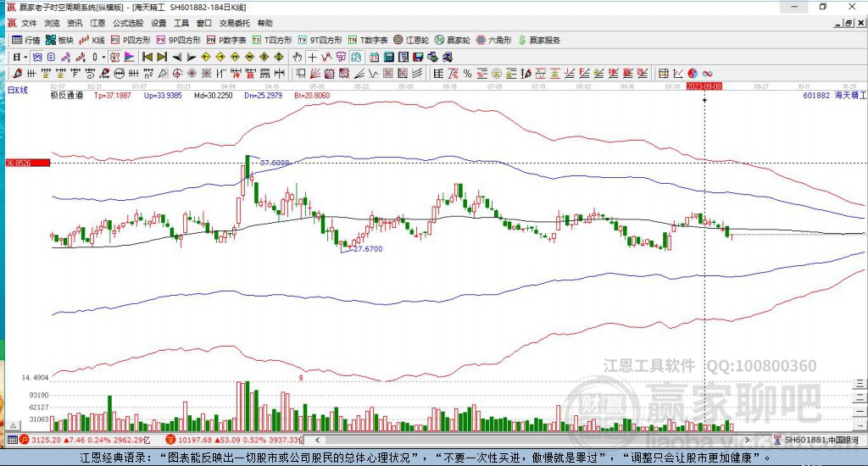This screenshot has height=466, width=868.
Task: Expand the 日 period dropdown arrow
Action: [25, 57]
